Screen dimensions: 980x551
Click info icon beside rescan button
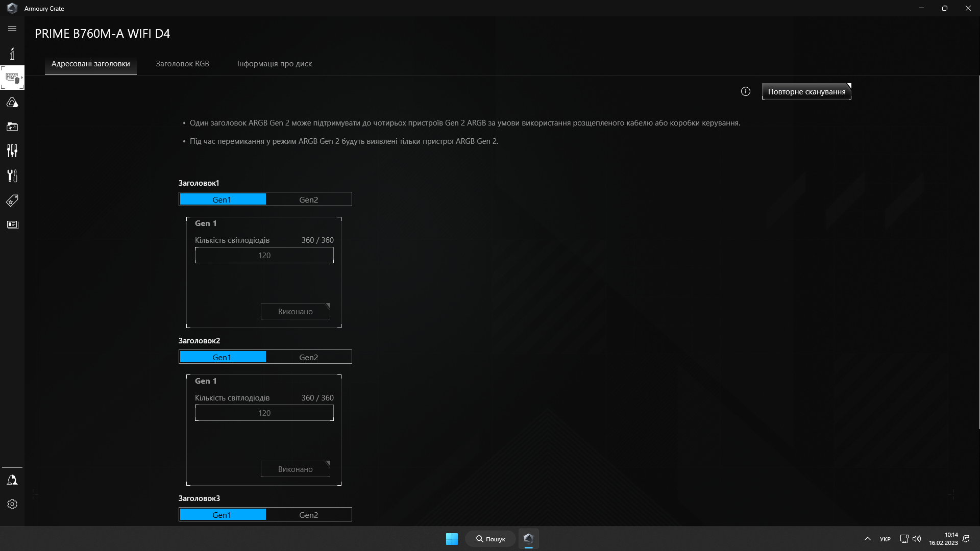(x=746, y=91)
